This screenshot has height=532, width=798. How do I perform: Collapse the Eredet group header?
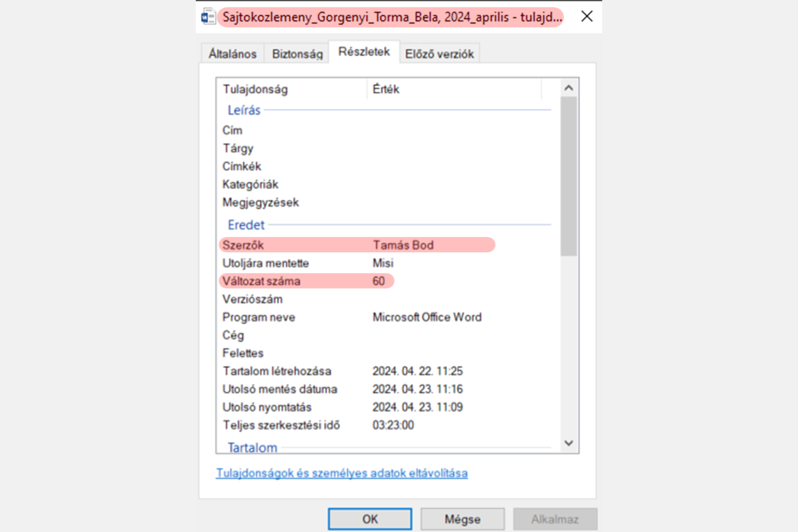246,225
